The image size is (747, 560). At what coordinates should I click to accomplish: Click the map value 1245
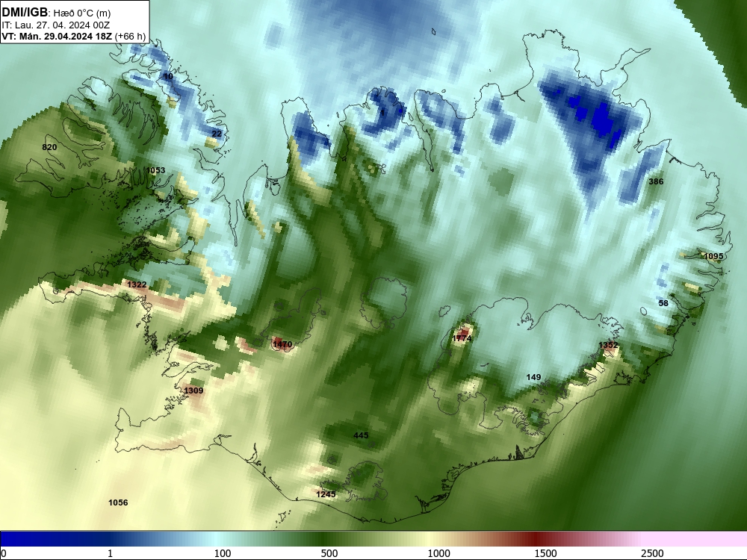tap(326, 494)
